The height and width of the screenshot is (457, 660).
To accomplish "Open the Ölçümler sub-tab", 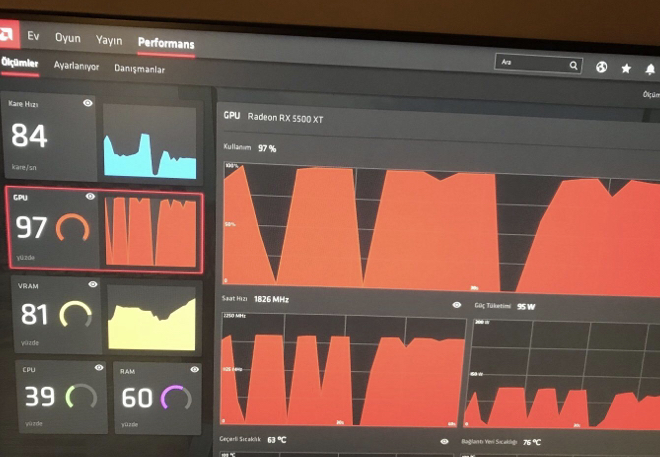I will point(19,63).
